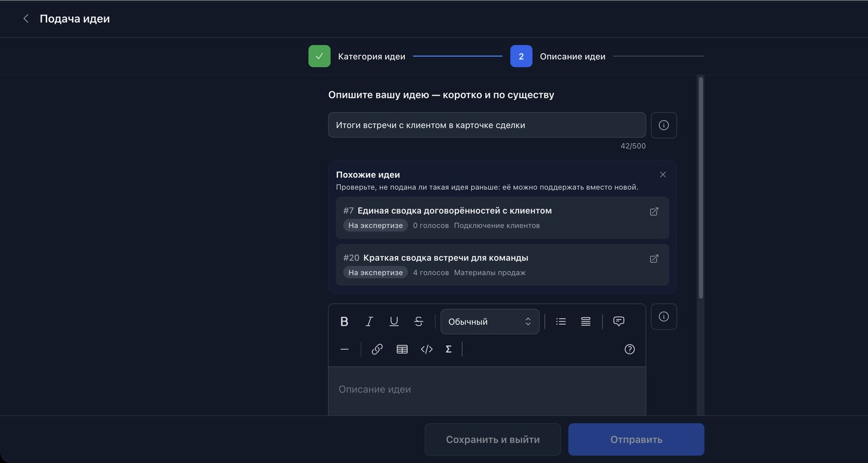868x463 pixels.
Task: Click the 0 голосов vote count
Action: [x=431, y=226]
